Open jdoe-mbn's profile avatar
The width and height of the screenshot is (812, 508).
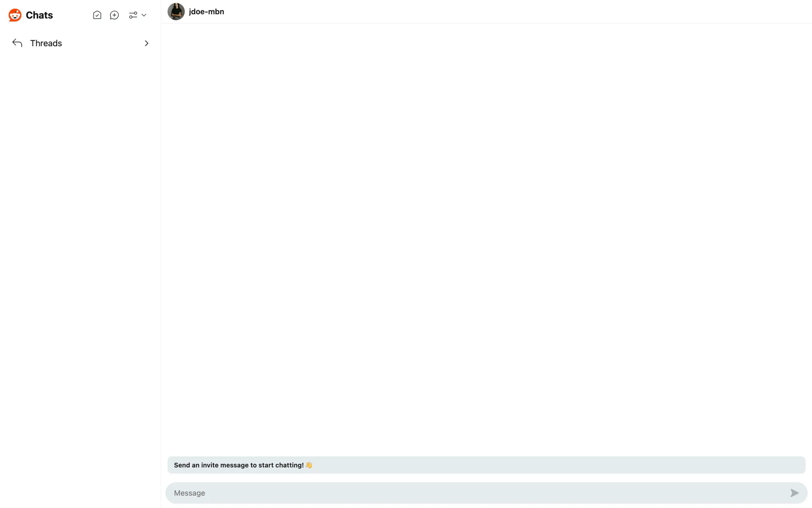pos(176,11)
